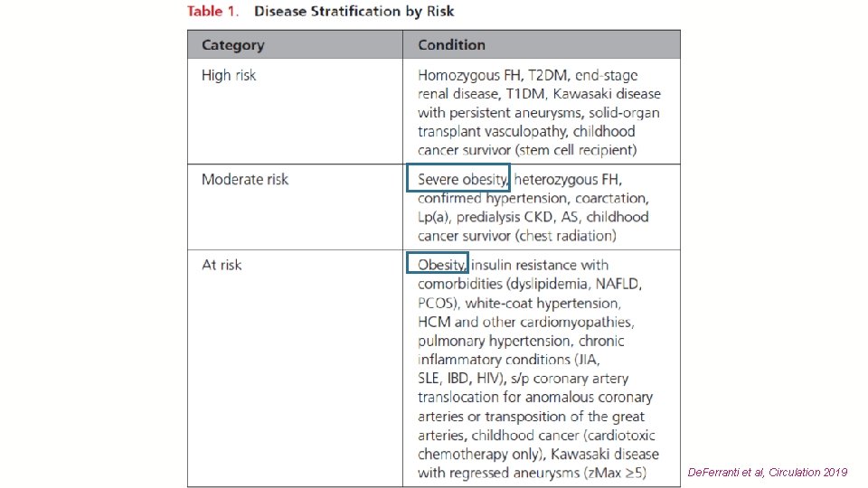Click 'white-coat hypertension' text
This screenshot has width=868, height=488.
pos(542,304)
